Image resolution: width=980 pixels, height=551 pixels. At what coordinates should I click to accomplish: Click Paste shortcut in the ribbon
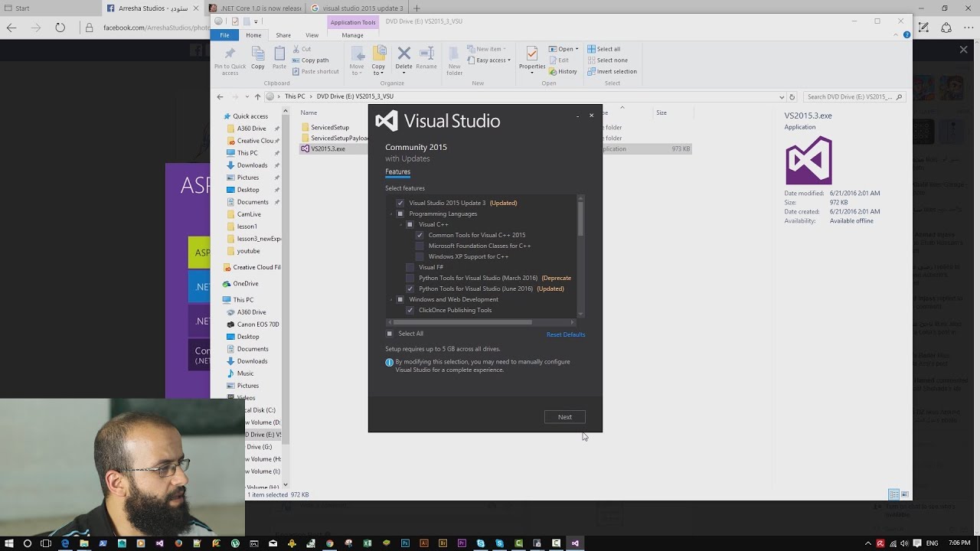(x=315, y=72)
